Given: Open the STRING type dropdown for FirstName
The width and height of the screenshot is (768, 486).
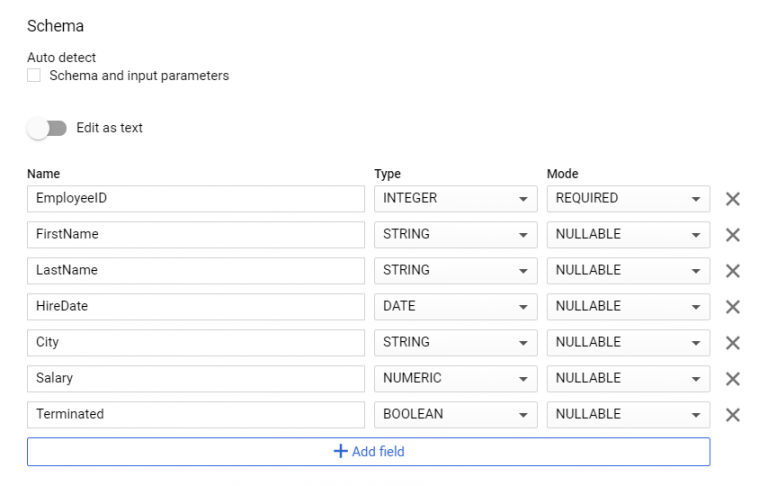Looking at the screenshot, I should coord(456,235).
